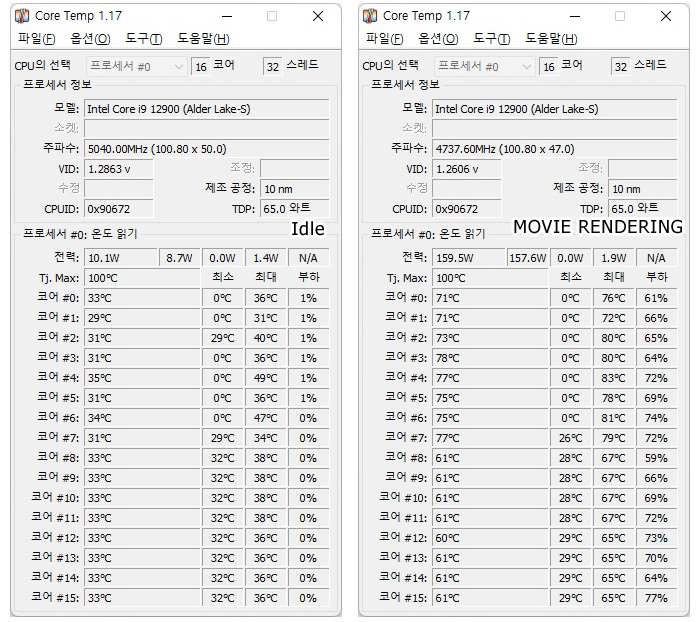Image resolution: width=700 pixels, height=622 pixels.
Task: Click 코어 #2 max temperature 40°C
Action: click(x=266, y=338)
